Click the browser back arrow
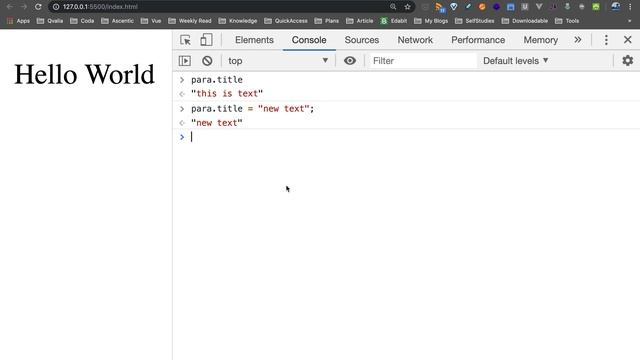Image resolution: width=640 pixels, height=360 pixels. (9, 7)
